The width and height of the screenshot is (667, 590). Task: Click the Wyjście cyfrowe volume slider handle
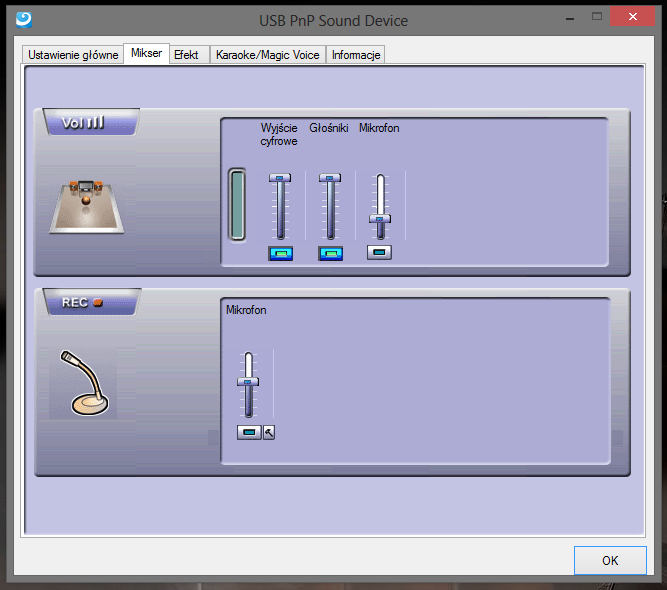click(280, 177)
